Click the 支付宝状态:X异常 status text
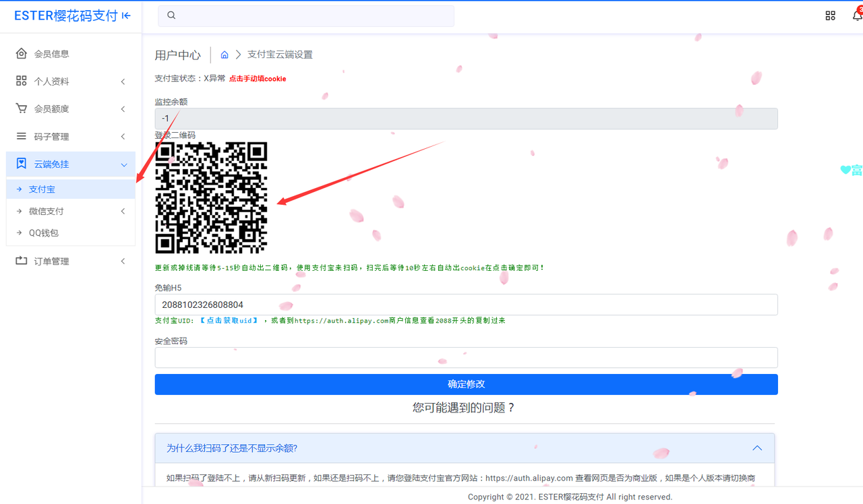This screenshot has height=504, width=863. 190,78
